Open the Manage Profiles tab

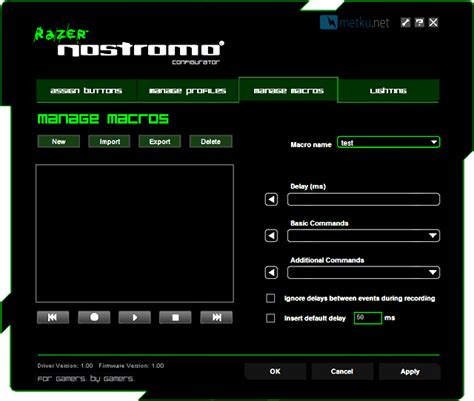click(x=188, y=91)
